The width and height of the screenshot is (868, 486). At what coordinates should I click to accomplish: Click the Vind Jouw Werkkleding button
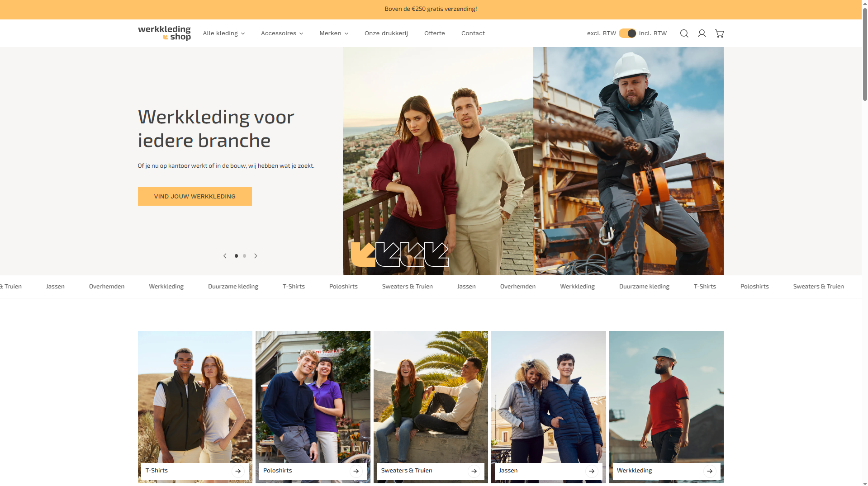[194, 197]
